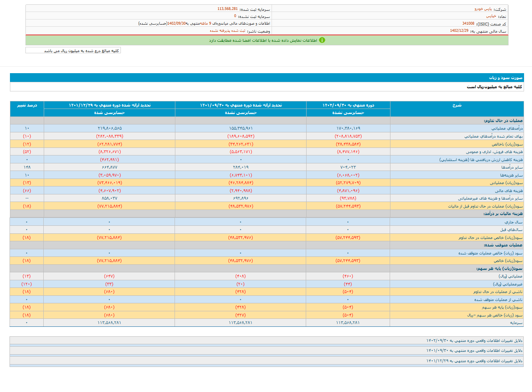Click the million rial amounts note box
This screenshot has height=392, width=532.
point(73,50)
